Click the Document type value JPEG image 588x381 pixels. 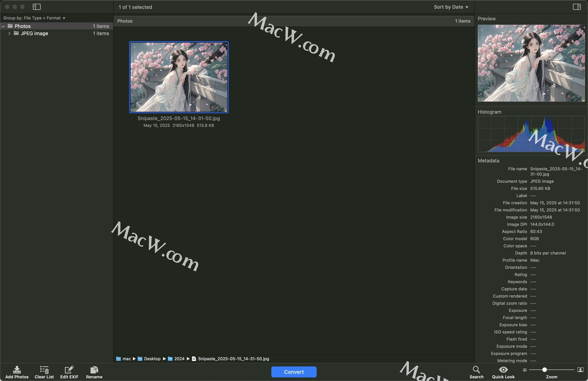pos(542,181)
